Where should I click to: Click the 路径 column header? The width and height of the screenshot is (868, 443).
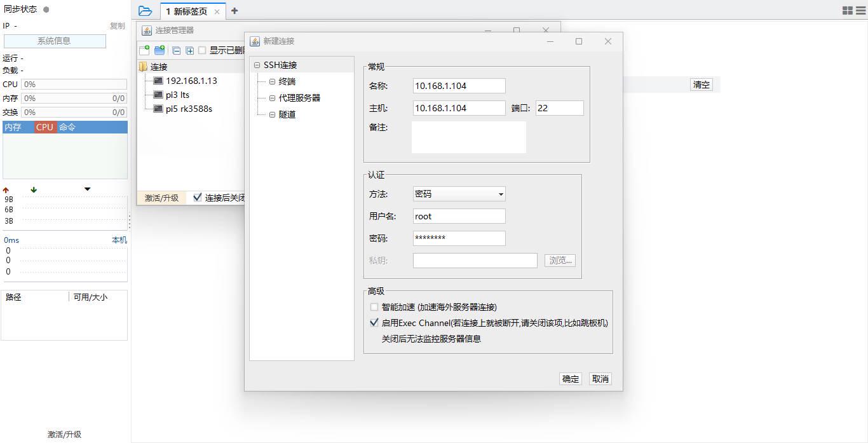pyautogui.click(x=13, y=297)
